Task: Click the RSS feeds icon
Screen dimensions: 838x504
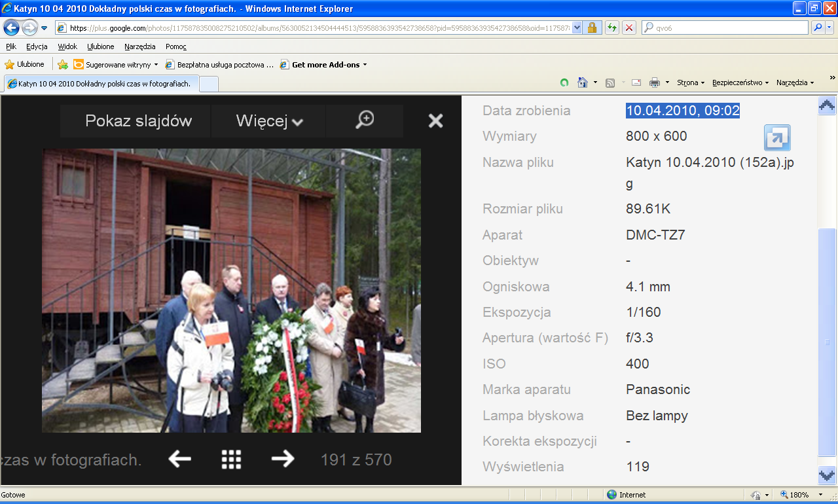Action: (x=610, y=82)
